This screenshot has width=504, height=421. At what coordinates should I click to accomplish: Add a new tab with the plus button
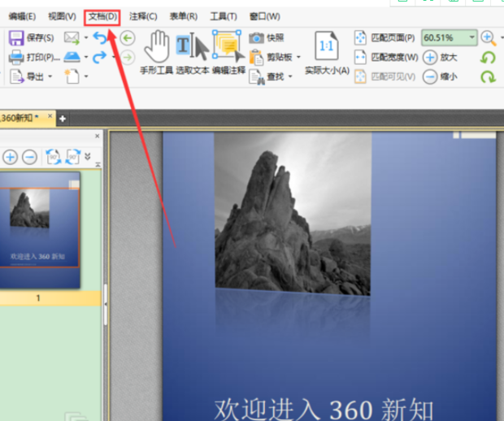(63, 119)
